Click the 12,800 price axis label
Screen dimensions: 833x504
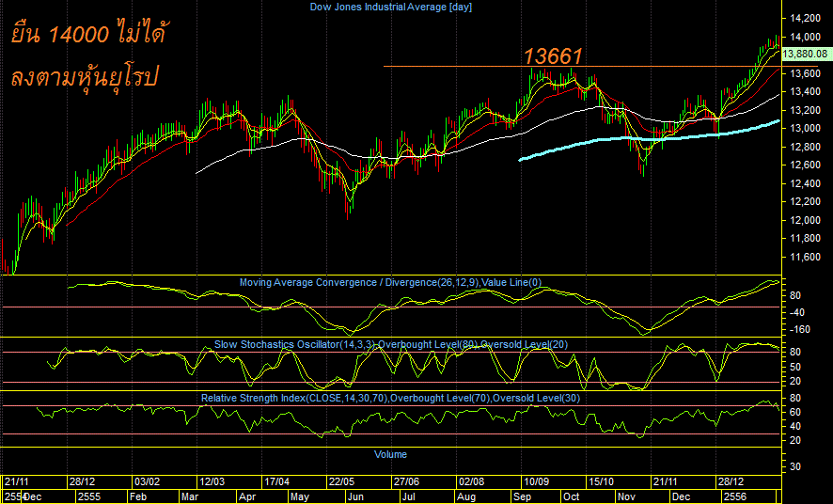click(806, 147)
